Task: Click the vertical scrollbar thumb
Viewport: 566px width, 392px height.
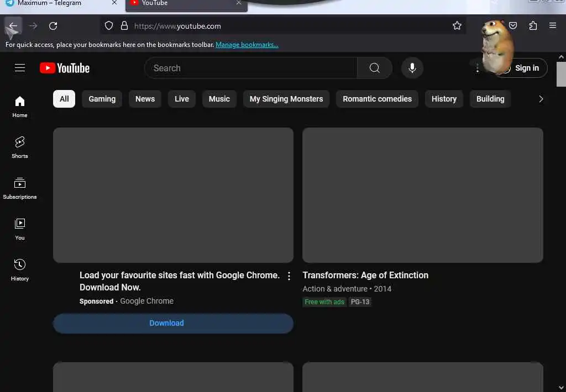Action: (x=561, y=75)
